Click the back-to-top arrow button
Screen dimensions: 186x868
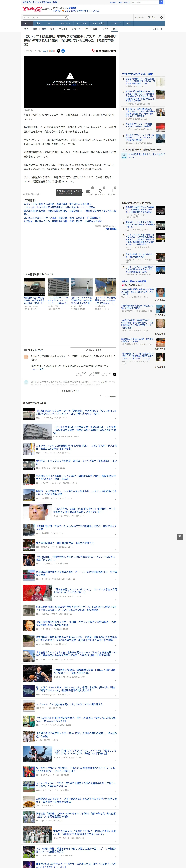pyautogui.click(x=180, y=537)
